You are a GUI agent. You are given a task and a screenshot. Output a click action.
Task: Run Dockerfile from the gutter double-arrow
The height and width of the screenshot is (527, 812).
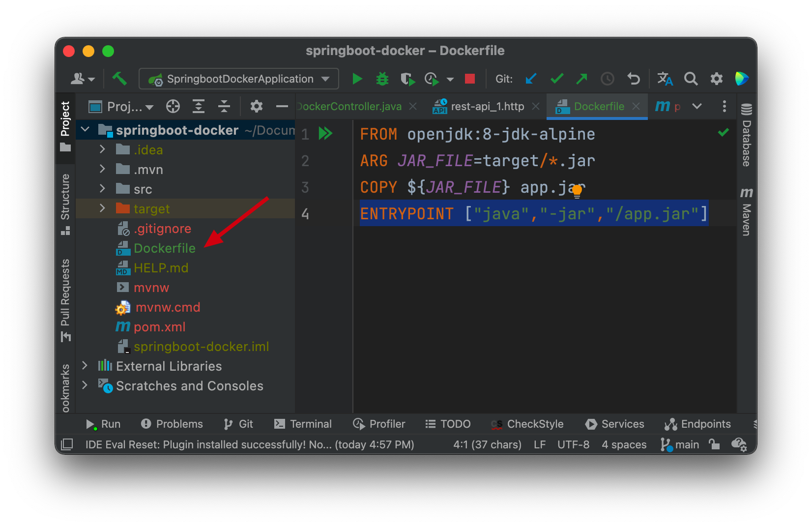coord(325,133)
